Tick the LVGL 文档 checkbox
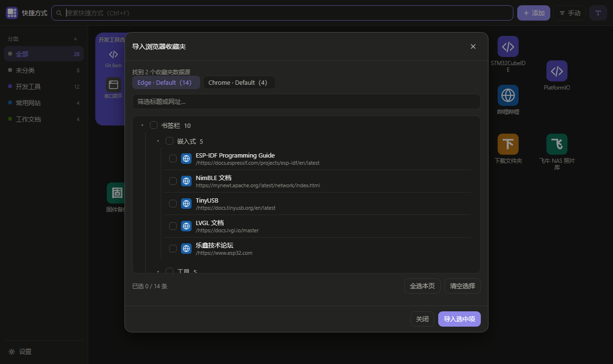 point(173,226)
